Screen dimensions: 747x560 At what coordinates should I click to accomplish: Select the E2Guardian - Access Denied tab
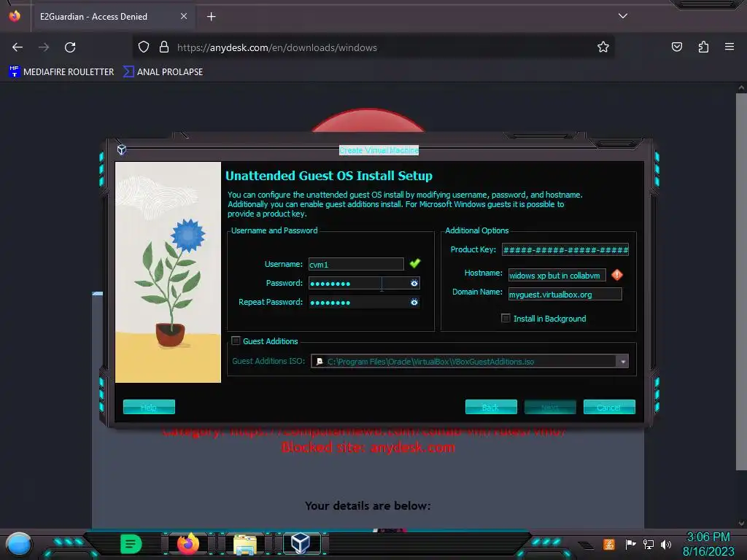pos(113,17)
